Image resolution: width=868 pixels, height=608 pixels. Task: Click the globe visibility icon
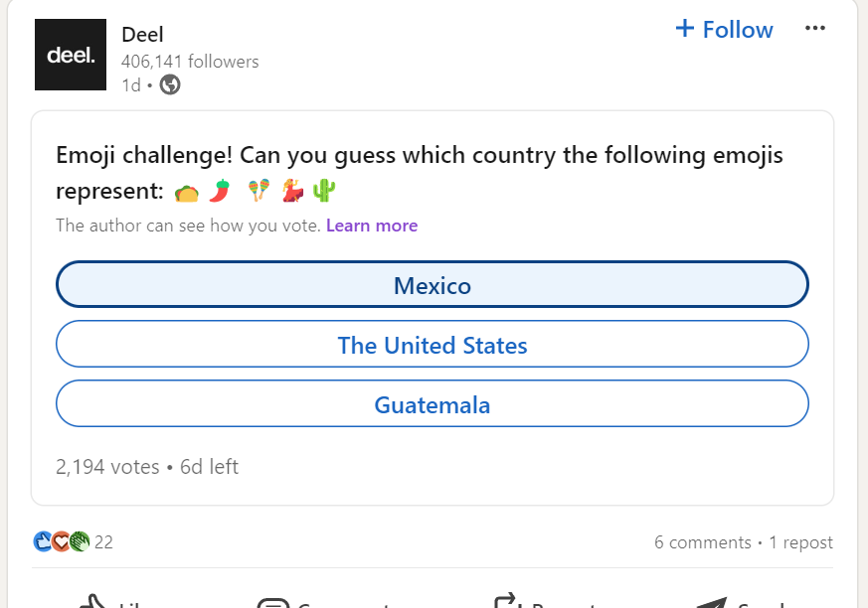[x=170, y=85]
